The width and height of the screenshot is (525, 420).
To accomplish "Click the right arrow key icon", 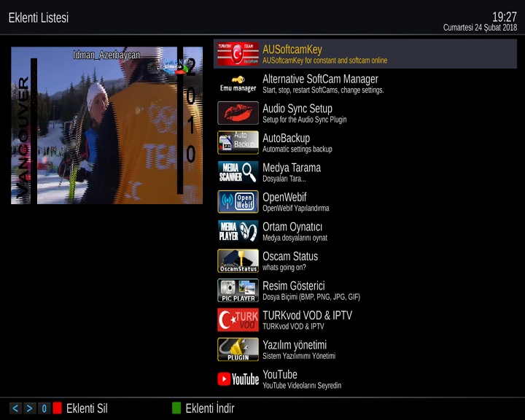I will [x=29, y=408].
